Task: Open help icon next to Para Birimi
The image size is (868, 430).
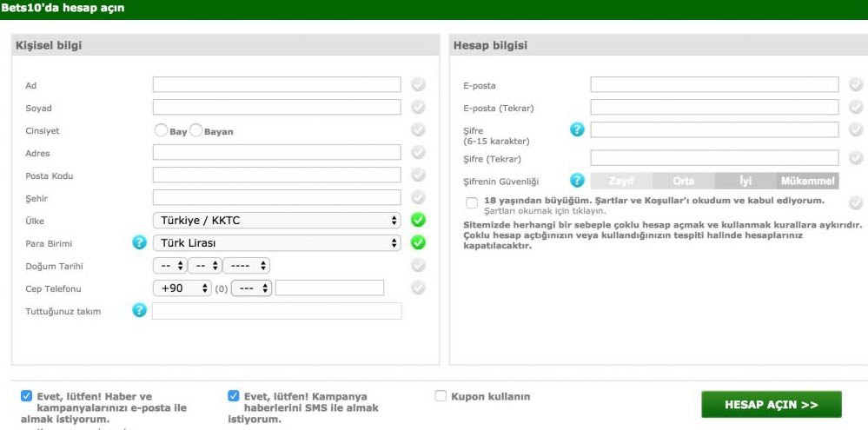Action: point(140,243)
